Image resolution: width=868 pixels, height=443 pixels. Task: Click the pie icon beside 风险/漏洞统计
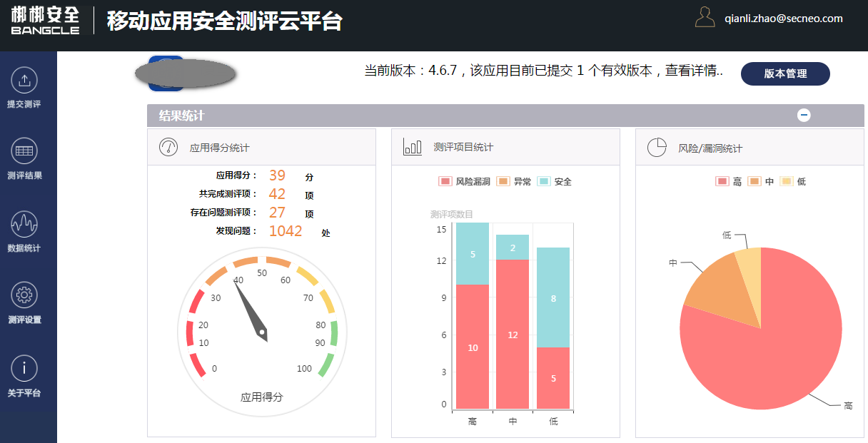(x=657, y=148)
